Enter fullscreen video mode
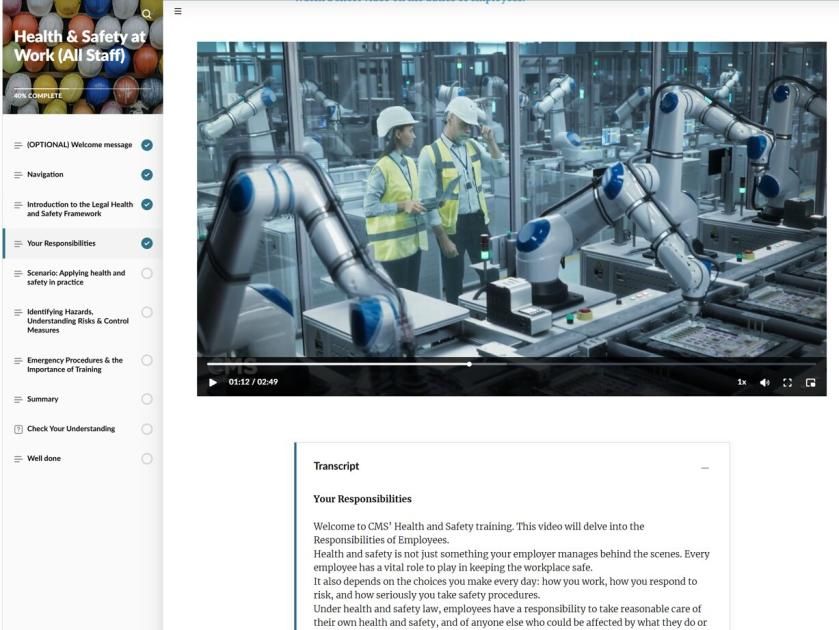 click(787, 382)
